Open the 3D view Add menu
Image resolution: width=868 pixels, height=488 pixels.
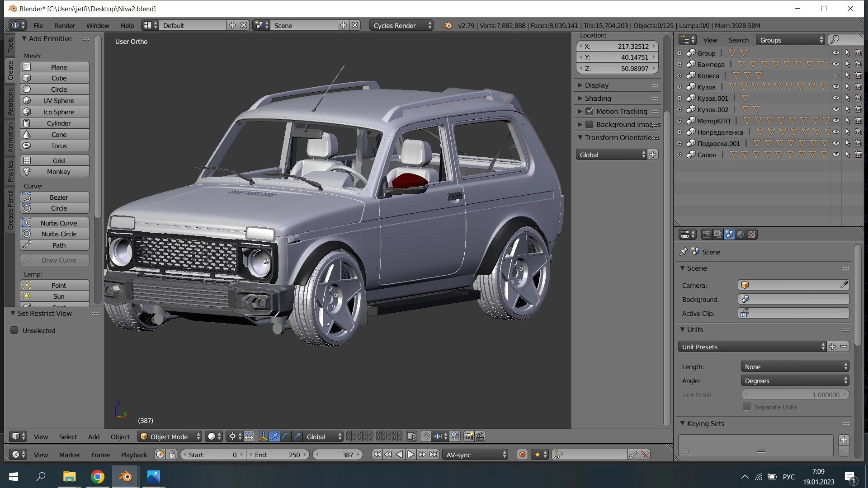pyautogui.click(x=94, y=436)
